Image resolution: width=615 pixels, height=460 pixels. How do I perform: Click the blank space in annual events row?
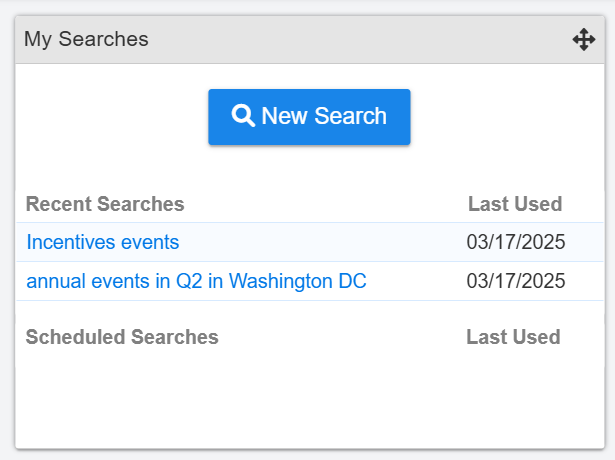[x=416, y=281]
